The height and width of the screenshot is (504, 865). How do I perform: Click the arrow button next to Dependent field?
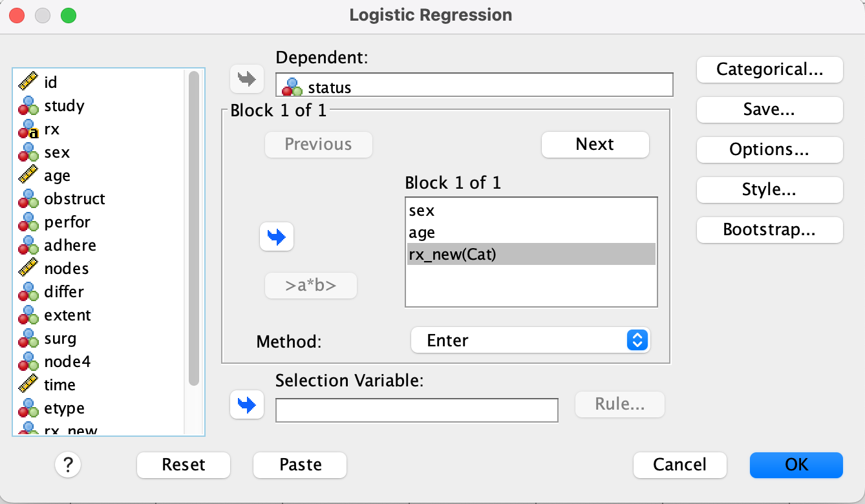(x=247, y=80)
